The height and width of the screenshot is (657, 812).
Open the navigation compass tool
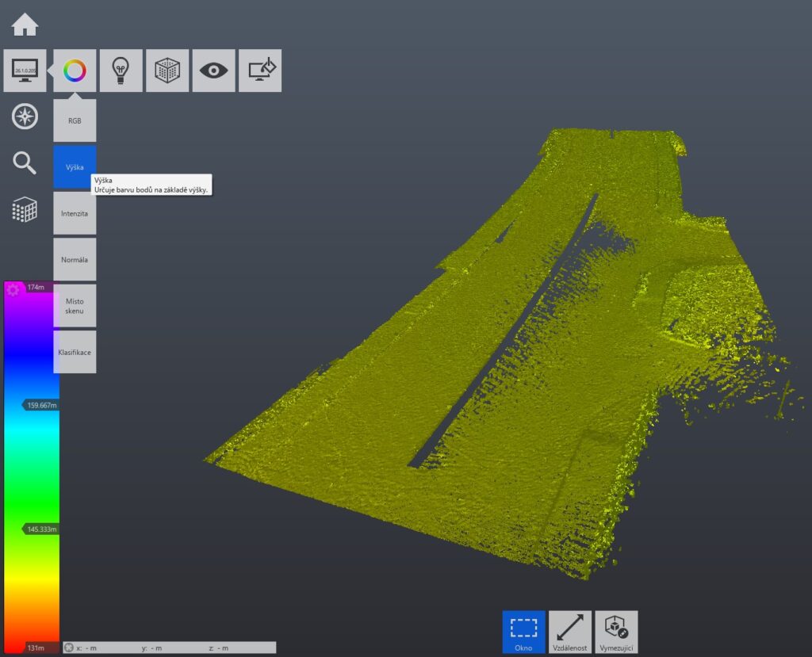click(x=25, y=117)
